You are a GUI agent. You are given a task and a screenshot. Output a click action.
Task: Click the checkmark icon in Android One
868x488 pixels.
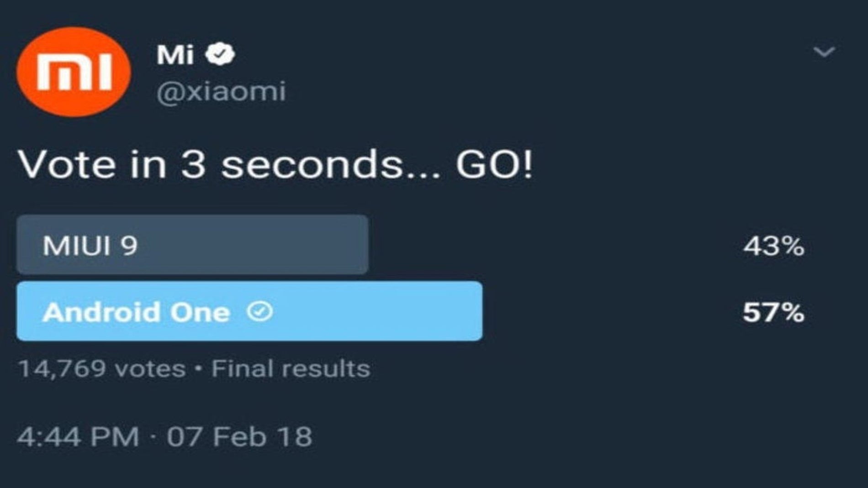[259, 312]
